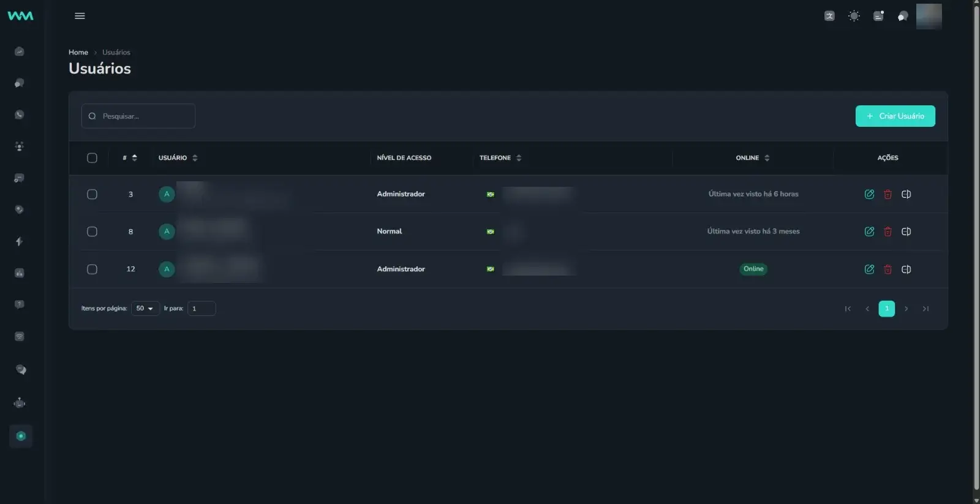The image size is (980, 504).
Task: Click the WM logo at the top left
Action: pyautogui.click(x=20, y=16)
